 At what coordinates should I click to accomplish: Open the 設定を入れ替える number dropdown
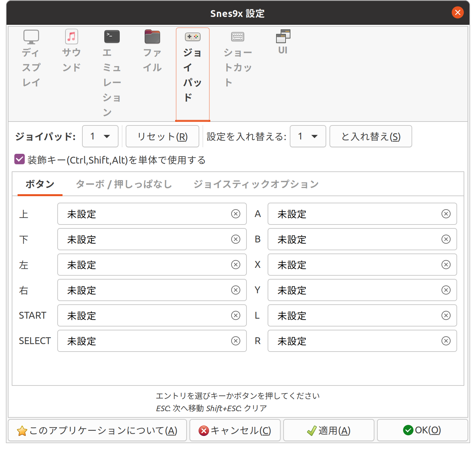click(308, 136)
